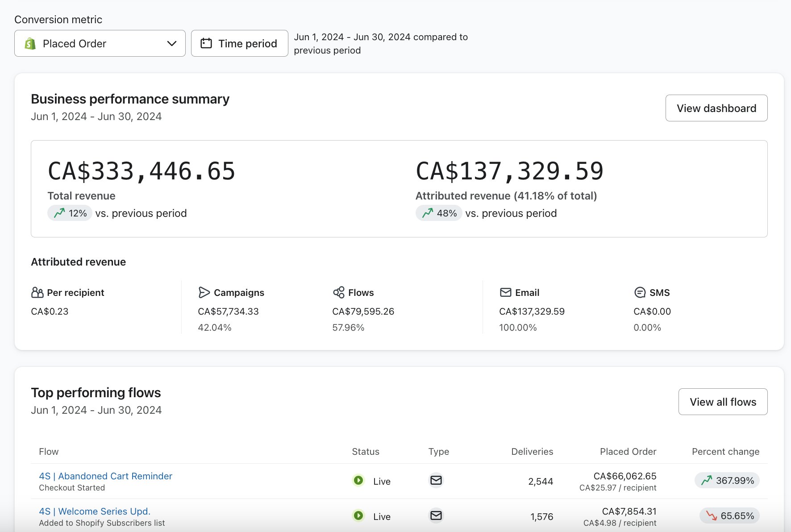Image resolution: width=791 pixels, height=532 pixels.
Task: Click the Shopify bag icon in dropdown
Action: [x=30, y=43]
